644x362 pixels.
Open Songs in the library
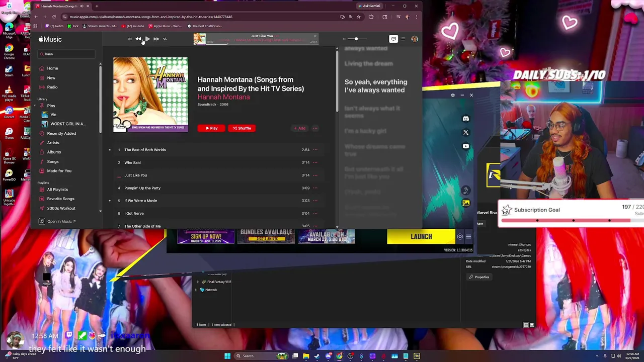(x=53, y=161)
